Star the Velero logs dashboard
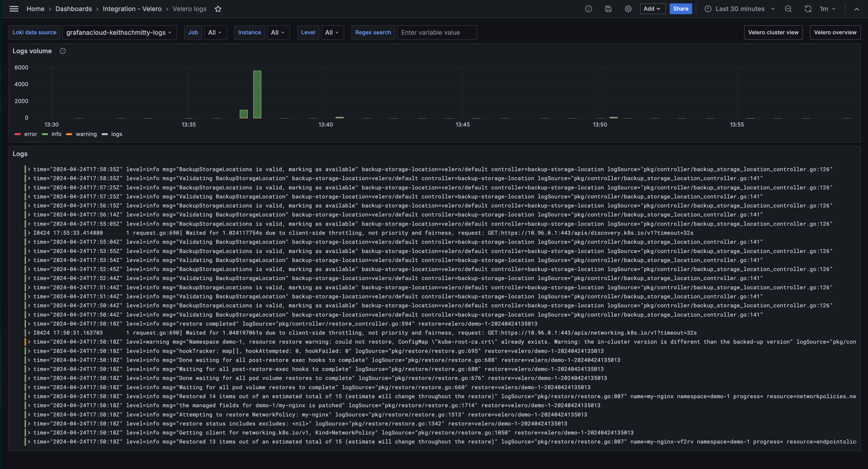The image size is (868, 469). pos(218,9)
